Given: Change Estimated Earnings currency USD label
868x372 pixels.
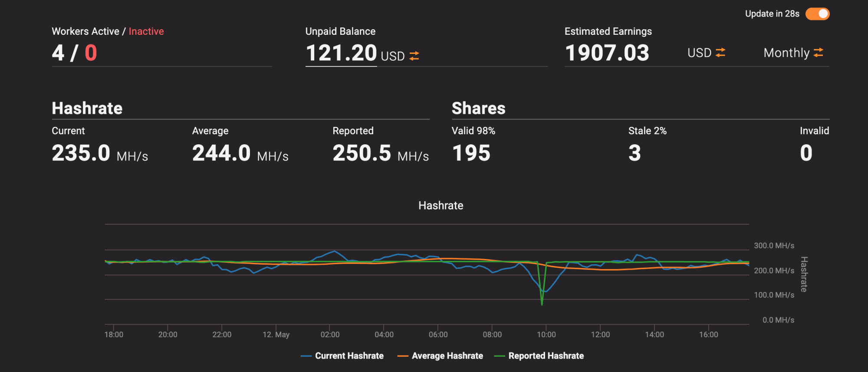Looking at the screenshot, I should (x=699, y=53).
